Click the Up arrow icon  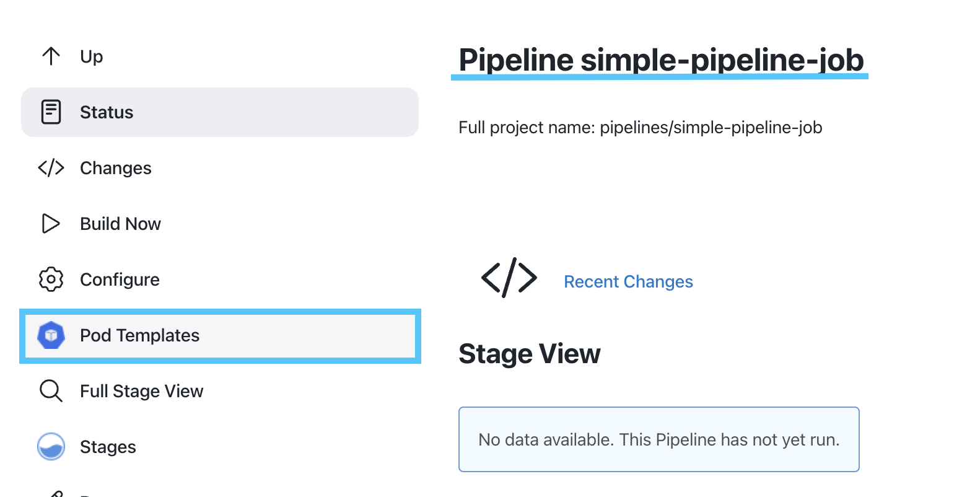pyautogui.click(x=51, y=56)
